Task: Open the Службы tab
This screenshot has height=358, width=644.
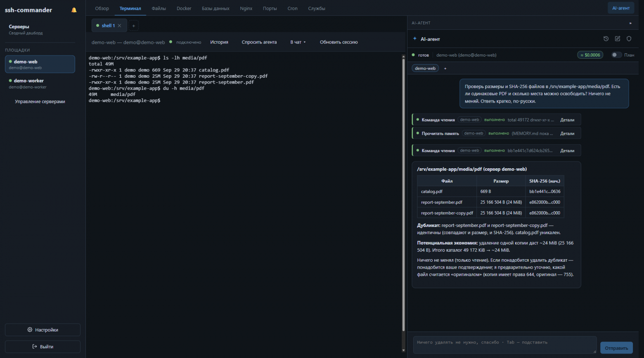Action: pos(317,8)
